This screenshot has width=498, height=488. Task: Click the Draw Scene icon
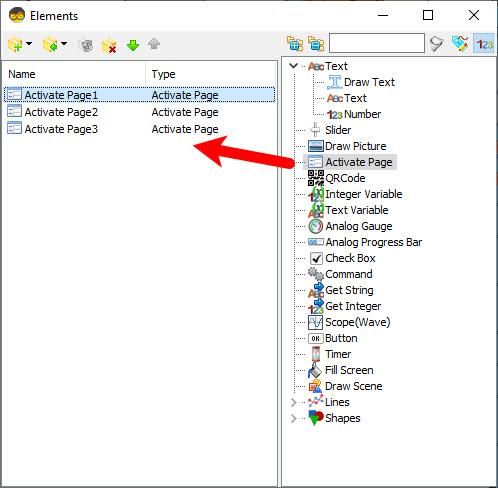click(x=315, y=386)
